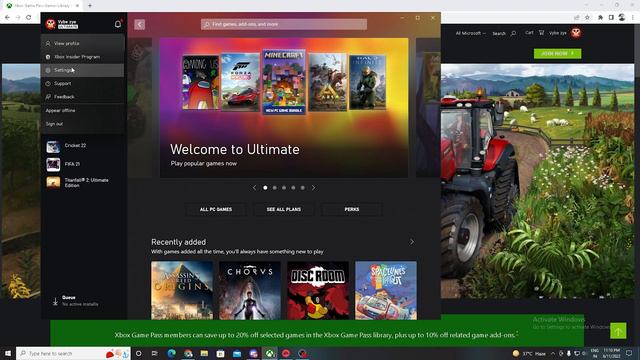
Task: Click the back arrow button in Xbox app
Action: click(140, 24)
